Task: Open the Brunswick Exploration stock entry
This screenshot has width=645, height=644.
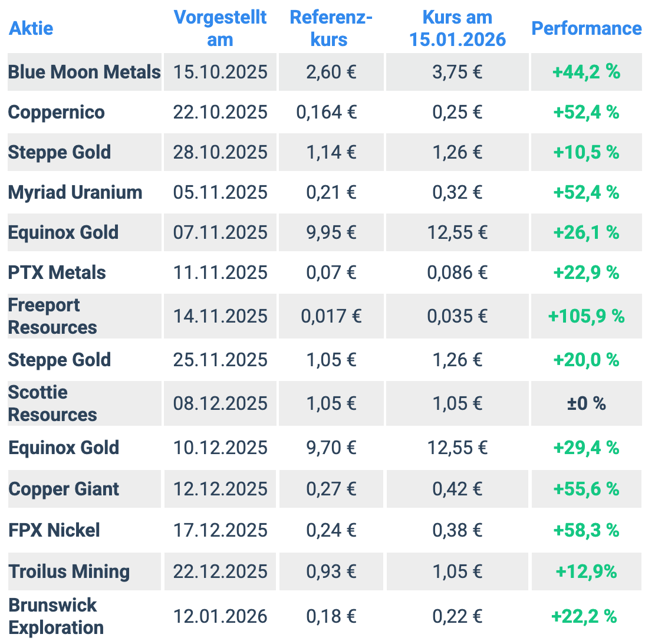Action: 56,616
